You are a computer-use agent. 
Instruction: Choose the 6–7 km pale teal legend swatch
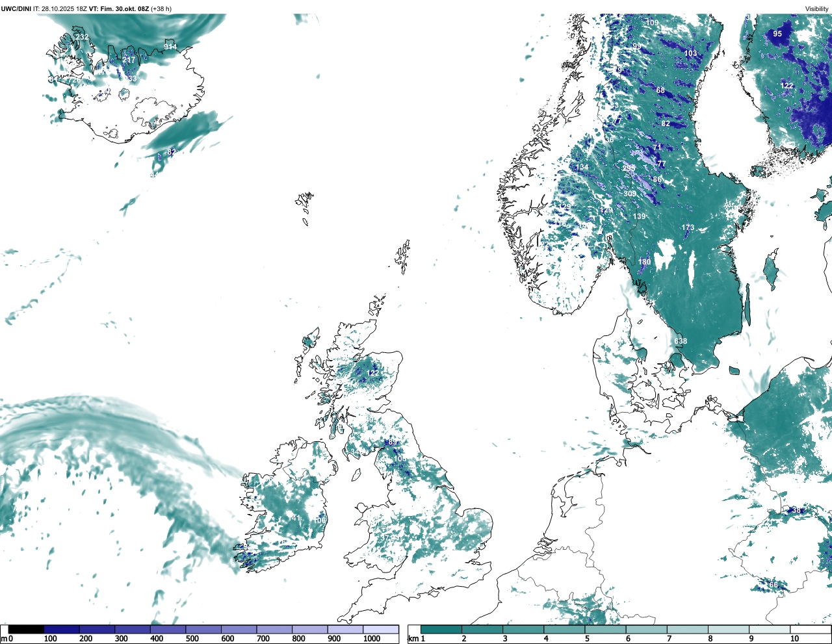pyautogui.click(x=646, y=630)
